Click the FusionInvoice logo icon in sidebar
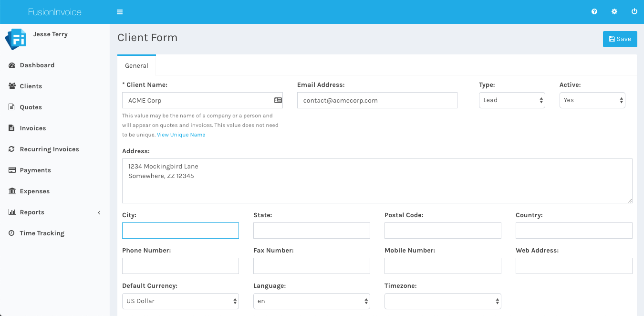The width and height of the screenshot is (644, 316). [x=16, y=39]
